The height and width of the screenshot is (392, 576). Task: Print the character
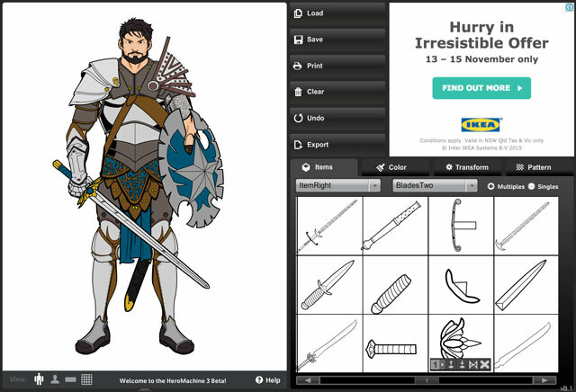(x=337, y=66)
